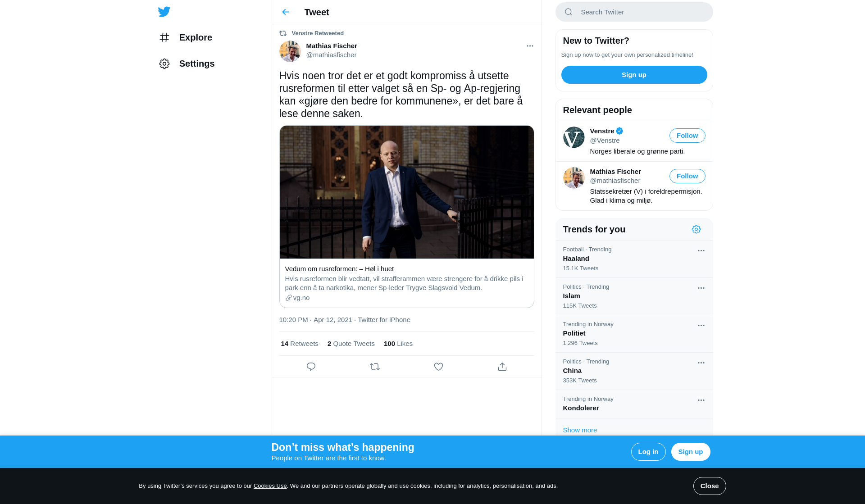
Task: Click the vg.no domain text
Action: point(301,298)
